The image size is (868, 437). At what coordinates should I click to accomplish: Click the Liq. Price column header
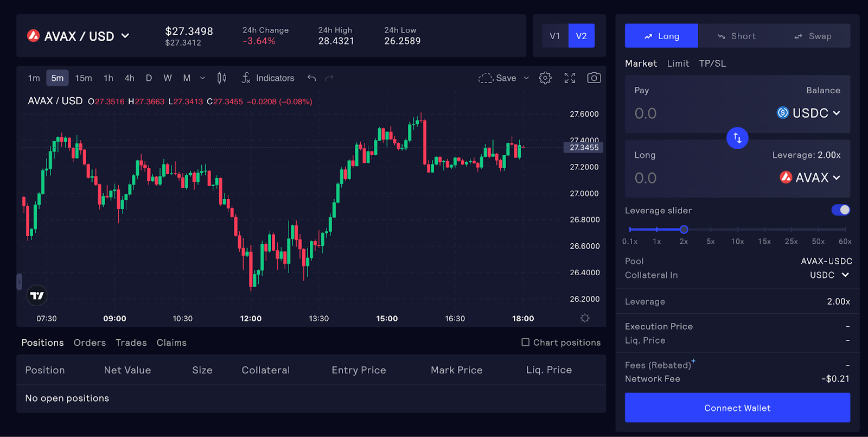[549, 370]
